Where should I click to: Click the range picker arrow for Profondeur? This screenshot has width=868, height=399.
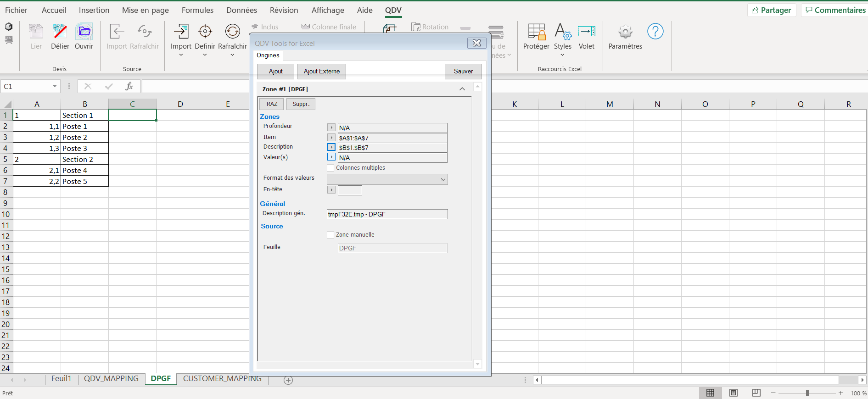[x=331, y=127]
